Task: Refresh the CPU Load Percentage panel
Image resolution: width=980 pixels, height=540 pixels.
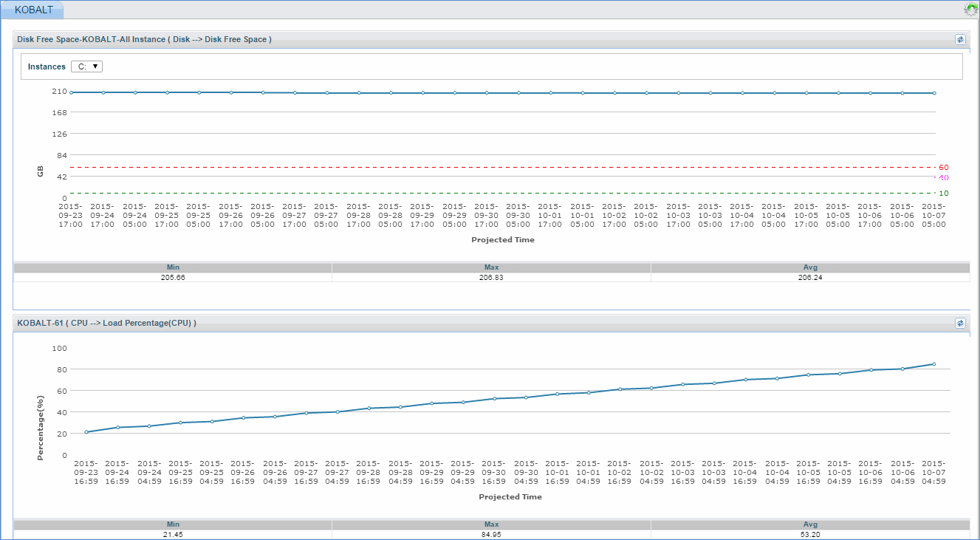Action: click(960, 324)
